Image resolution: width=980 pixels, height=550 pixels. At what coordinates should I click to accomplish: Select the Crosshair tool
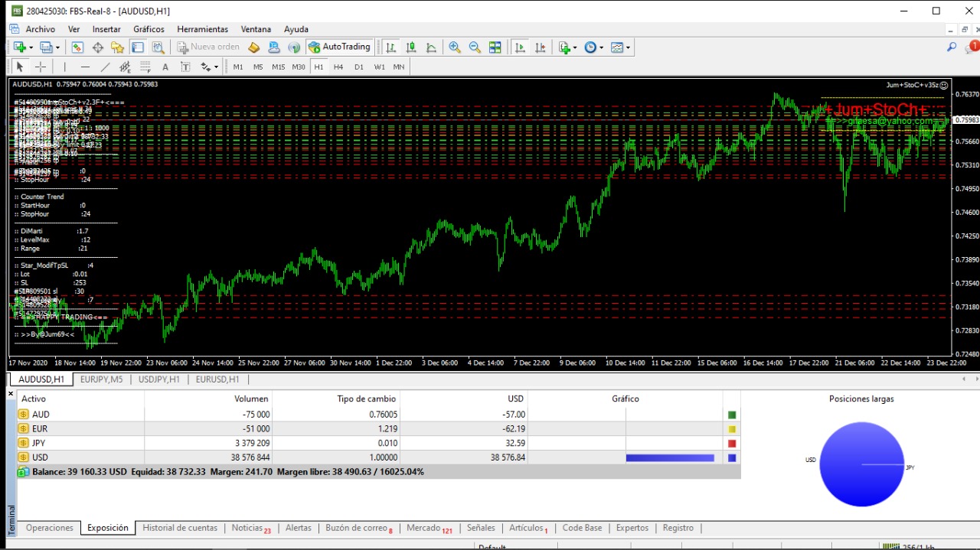click(x=40, y=67)
